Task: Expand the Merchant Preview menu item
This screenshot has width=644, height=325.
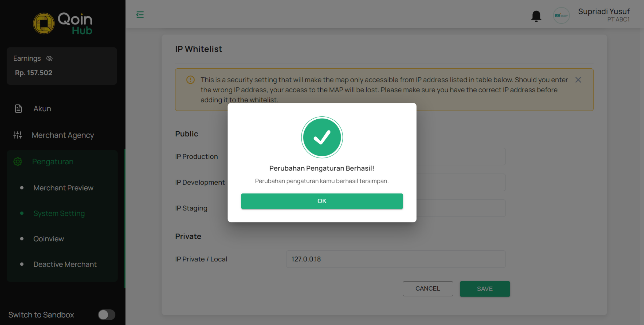Action: pos(63,187)
